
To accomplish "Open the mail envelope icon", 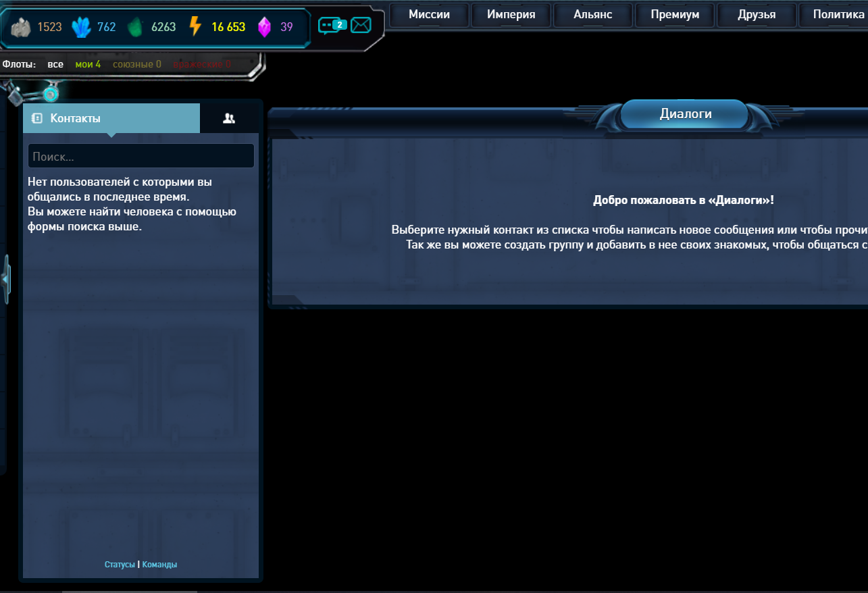I will 361,26.
